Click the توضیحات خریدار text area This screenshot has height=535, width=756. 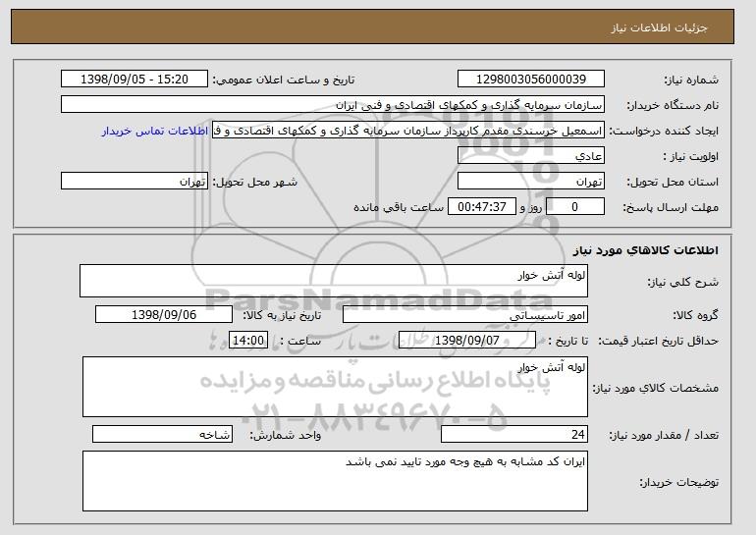(x=335, y=481)
